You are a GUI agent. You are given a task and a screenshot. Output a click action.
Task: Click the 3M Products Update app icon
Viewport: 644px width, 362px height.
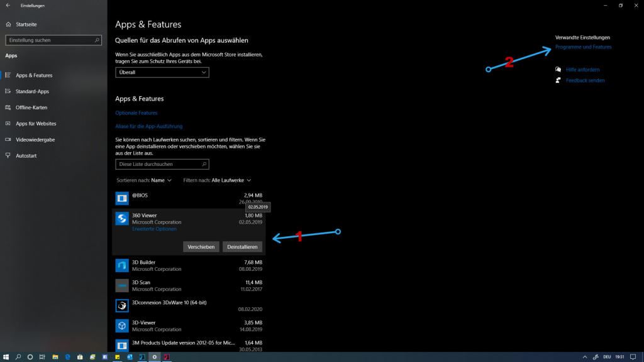[x=122, y=346]
